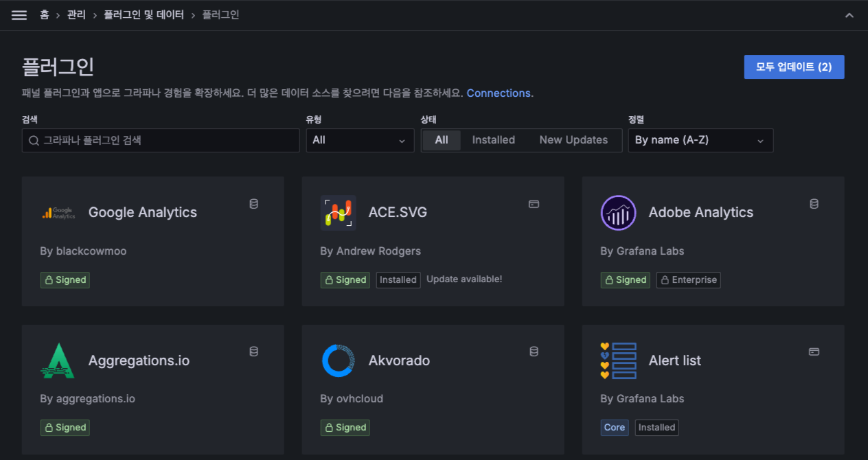
Task: Open the type dropdown showing All
Action: [x=360, y=140]
